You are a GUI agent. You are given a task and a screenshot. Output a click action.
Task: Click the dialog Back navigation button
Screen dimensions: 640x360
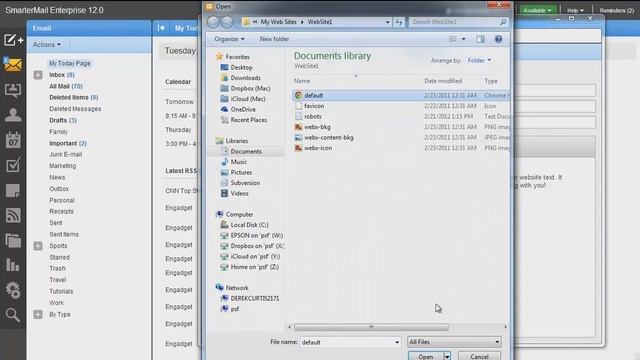tap(213, 22)
